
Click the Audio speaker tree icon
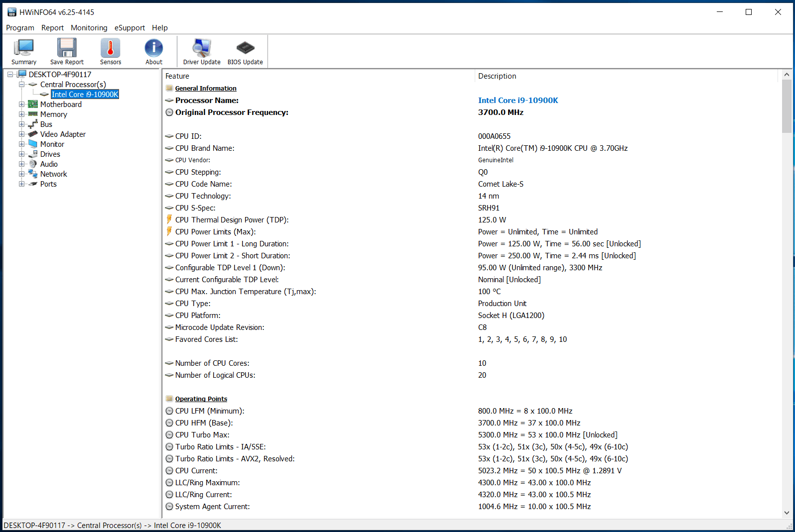pos(33,164)
